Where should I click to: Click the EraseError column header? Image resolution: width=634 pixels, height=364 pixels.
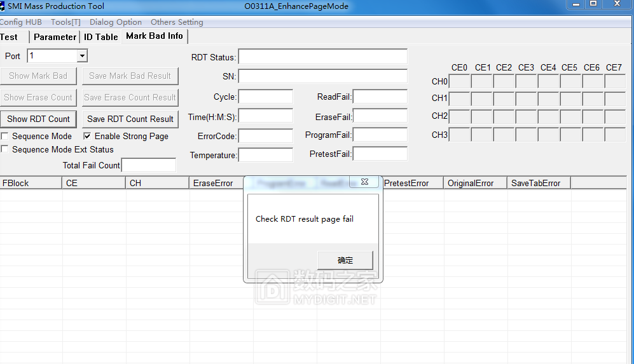point(216,183)
